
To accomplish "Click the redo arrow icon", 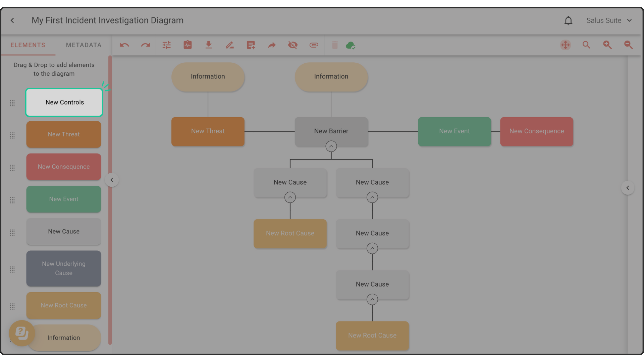I will point(145,45).
